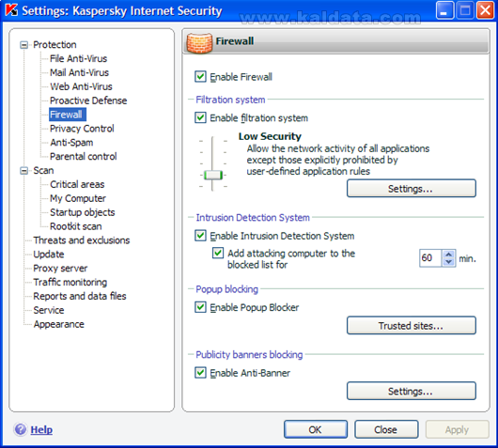Open Reports and data files settings
The image size is (498, 448).
[80, 296]
